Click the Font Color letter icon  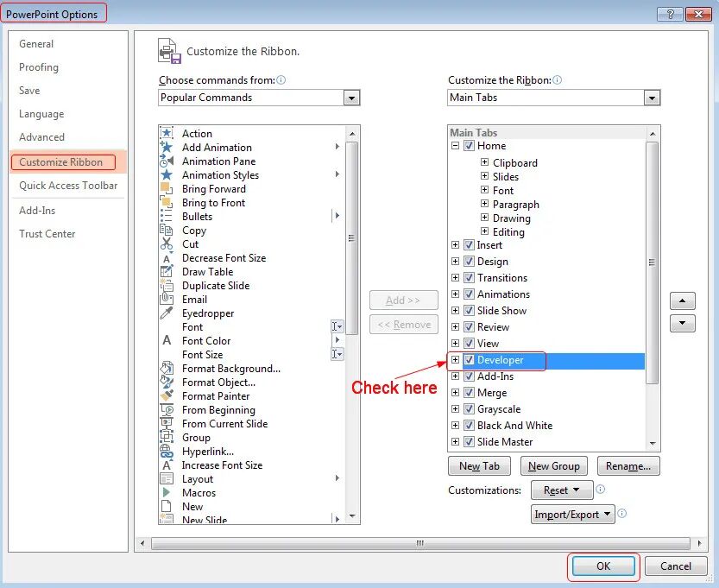click(167, 340)
